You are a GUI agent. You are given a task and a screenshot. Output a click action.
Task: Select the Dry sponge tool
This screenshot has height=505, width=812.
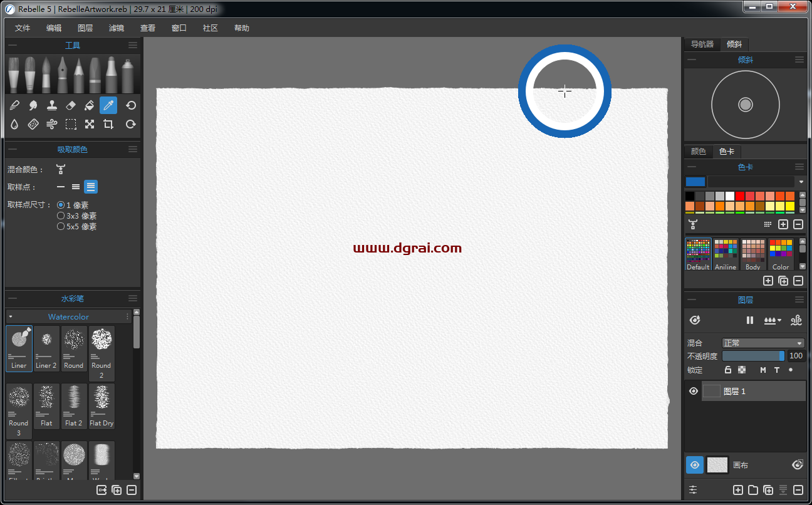coord(33,124)
